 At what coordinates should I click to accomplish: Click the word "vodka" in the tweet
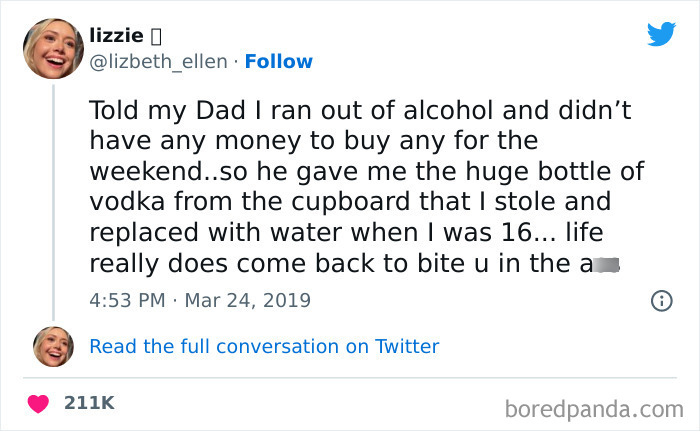tap(123, 202)
